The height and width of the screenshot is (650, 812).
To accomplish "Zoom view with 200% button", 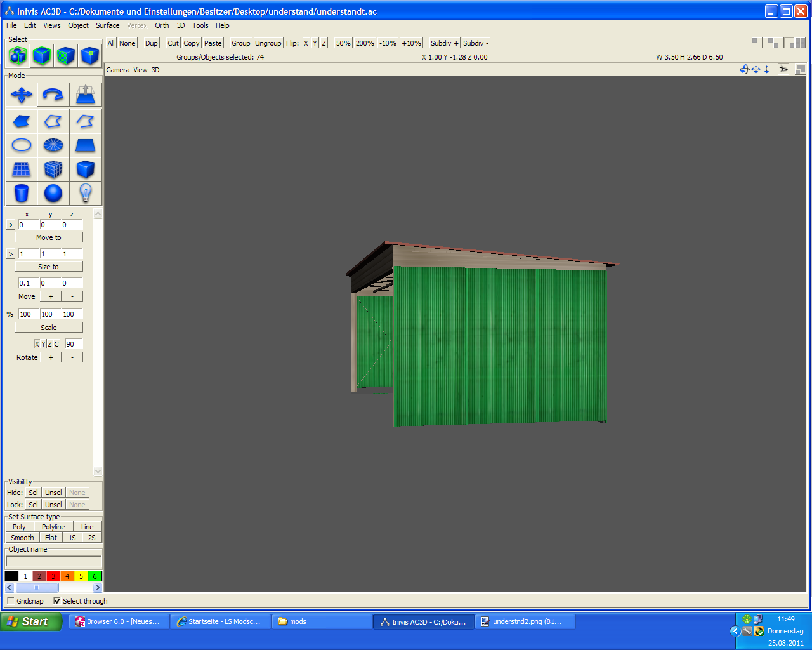I will [365, 43].
